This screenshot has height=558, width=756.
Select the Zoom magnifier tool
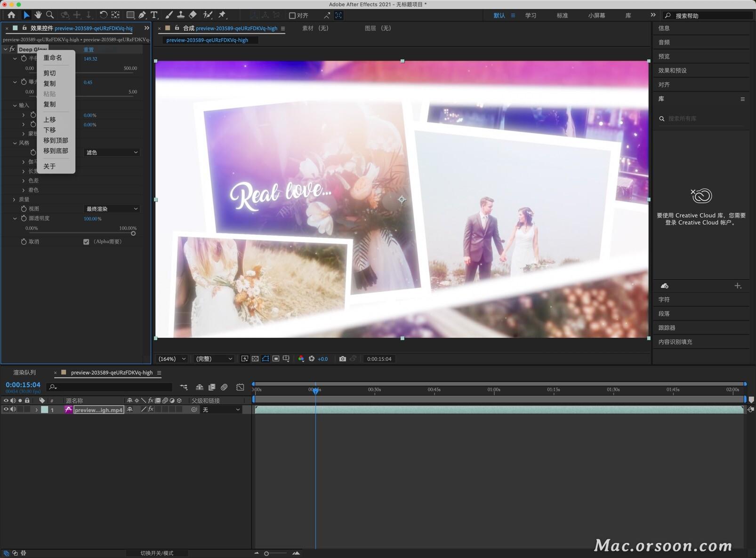tap(50, 15)
